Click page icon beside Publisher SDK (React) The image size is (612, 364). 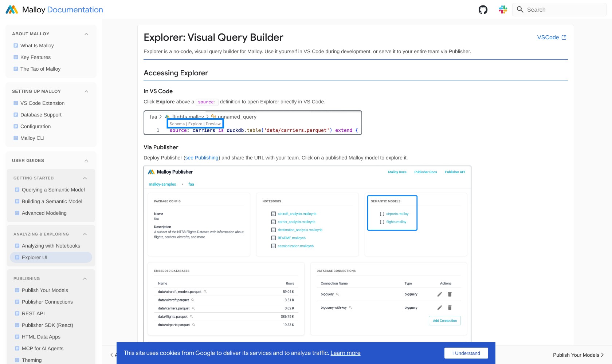click(17, 325)
